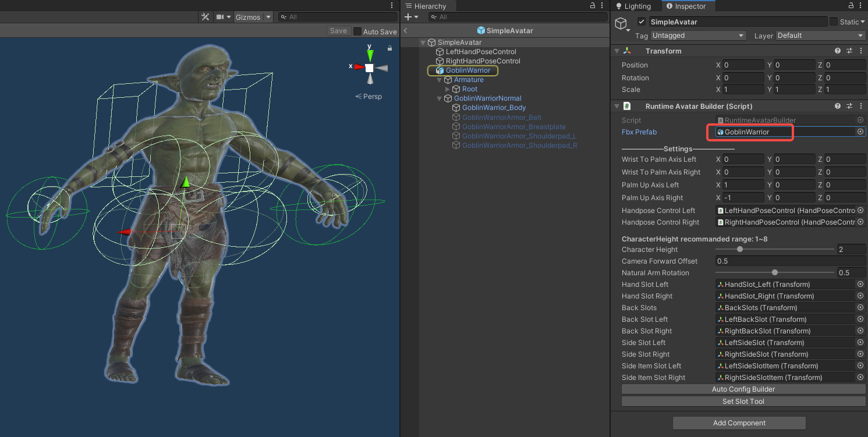This screenshot has height=437, width=868.
Task: Click the back arrow in prefab header
Action: tap(405, 31)
